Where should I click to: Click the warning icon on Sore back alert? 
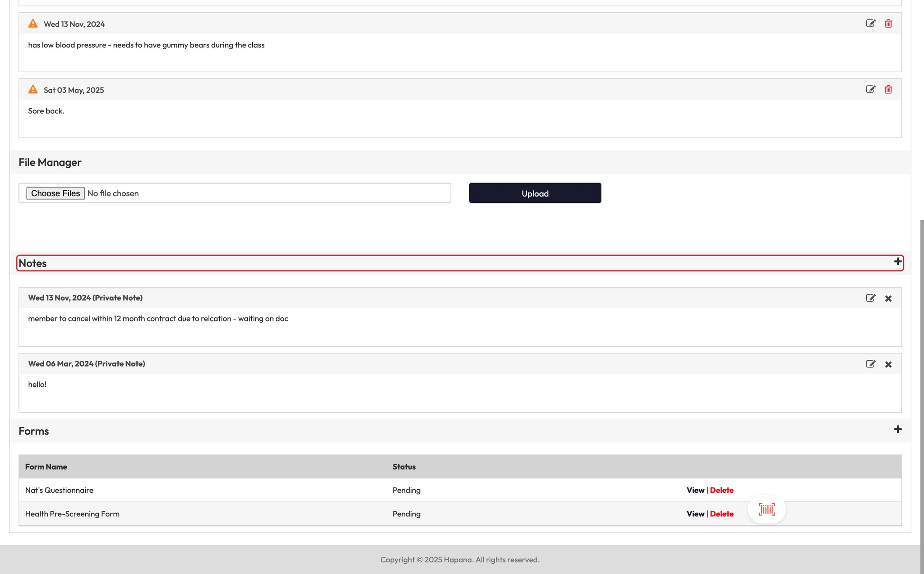tap(33, 89)
